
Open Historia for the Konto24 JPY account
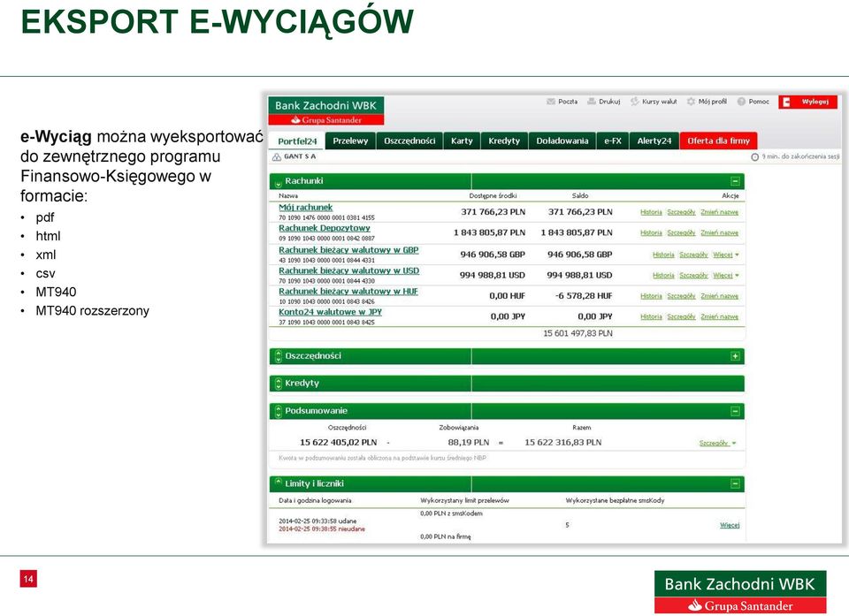[651, 316]
